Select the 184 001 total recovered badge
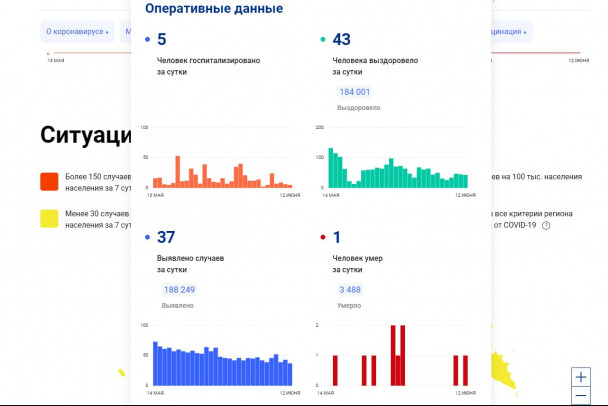This screenshot has height=406, width=608. (x=356, y=92)
